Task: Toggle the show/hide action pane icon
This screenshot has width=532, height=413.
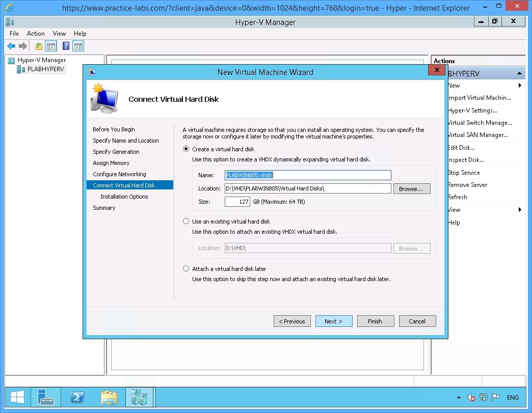Action: (77, 46)
